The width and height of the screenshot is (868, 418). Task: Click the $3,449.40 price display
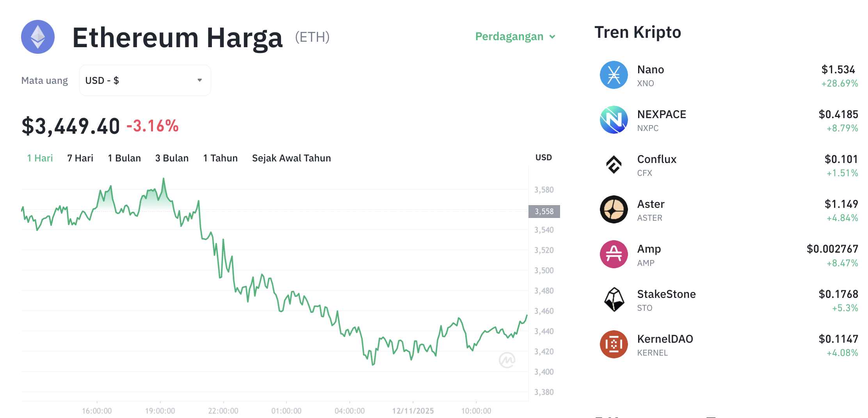coord(71,126)
